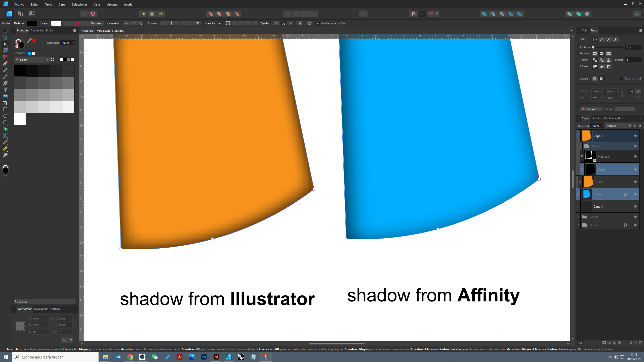Select the Ellipse shape tool
Screen dimensions: 644x362
(x=5, y=116)
